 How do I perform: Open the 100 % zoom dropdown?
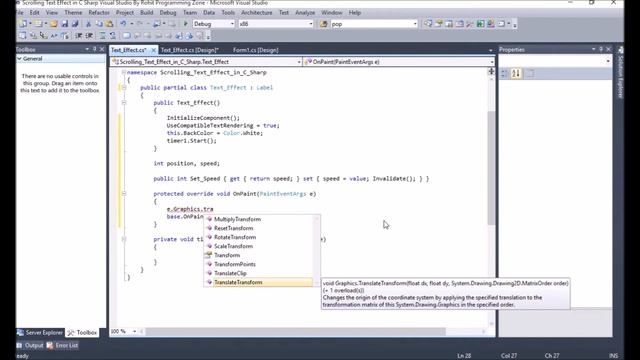(x=134, y=331)
